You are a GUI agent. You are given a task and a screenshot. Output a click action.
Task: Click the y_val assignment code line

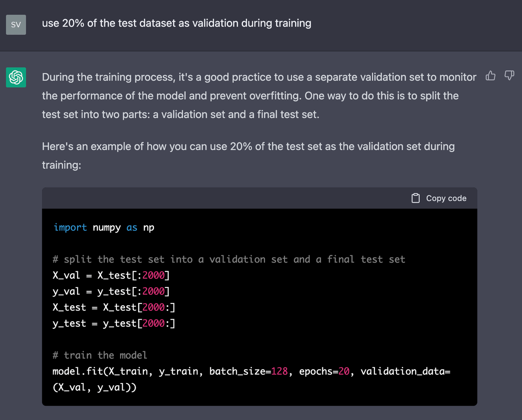point(111,291)
